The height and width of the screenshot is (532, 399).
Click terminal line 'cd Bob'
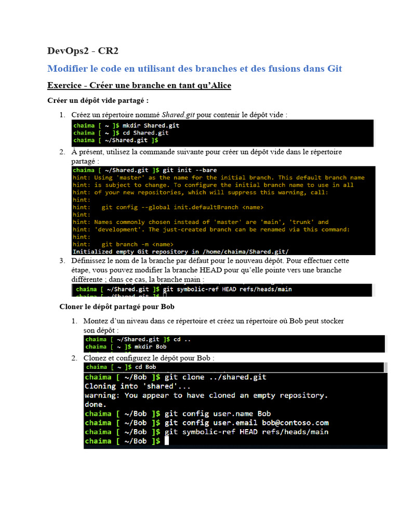(145, 367)
